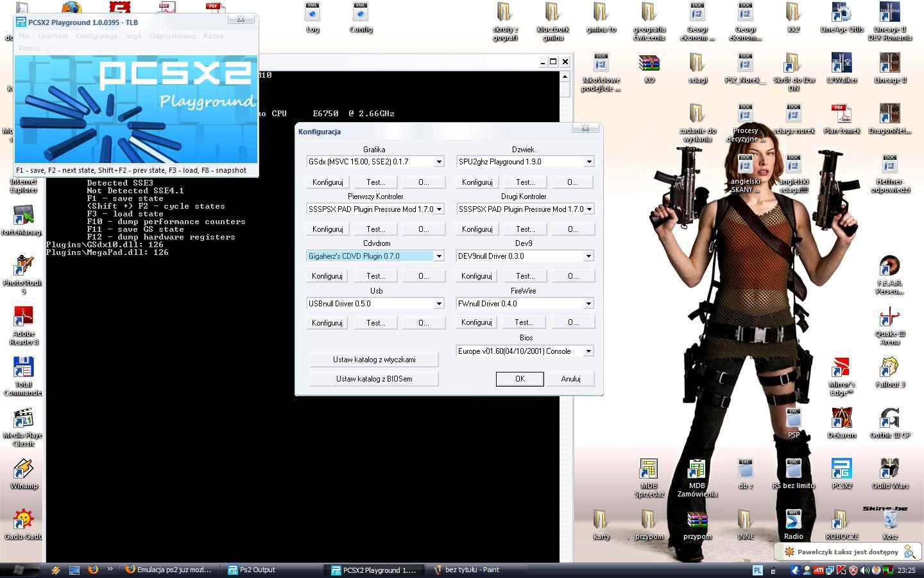Confirm configuration with OK button
The height and width of the screenshot is (578, 924).
(x=520, y=379)
